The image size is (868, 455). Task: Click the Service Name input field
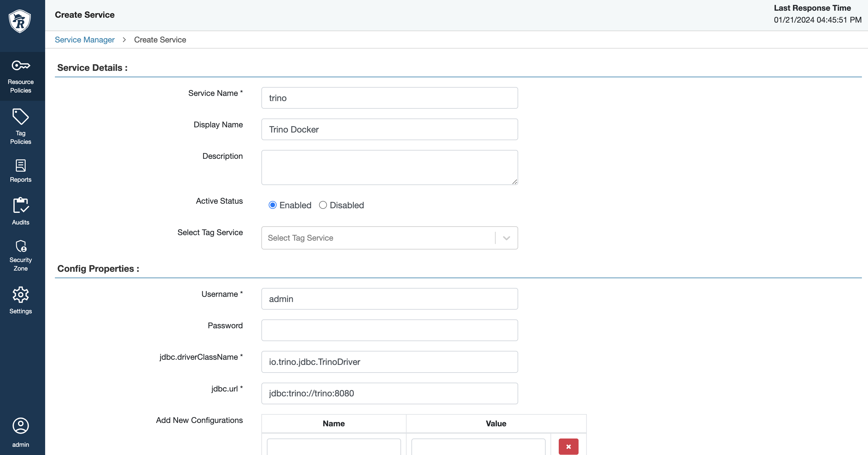click(x=389, y=98)
